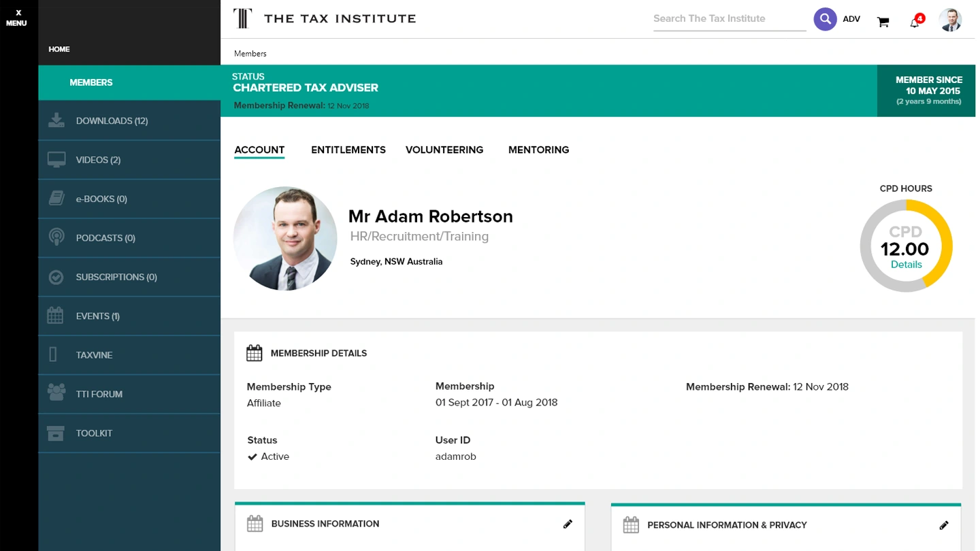This screenshot has width=980, height=551.
Task: Open the shopping cart
Action: click(x=883, y=21)
